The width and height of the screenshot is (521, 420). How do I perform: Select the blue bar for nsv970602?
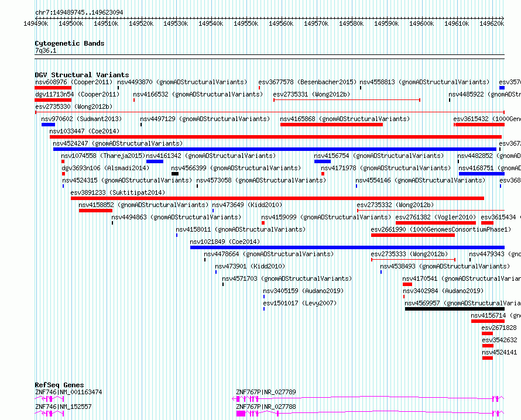48,125
